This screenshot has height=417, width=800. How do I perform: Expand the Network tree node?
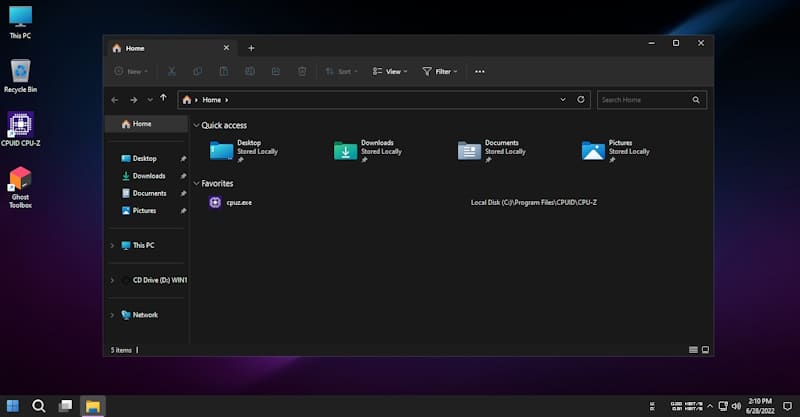pyautogui.click(x=111, y=315)
